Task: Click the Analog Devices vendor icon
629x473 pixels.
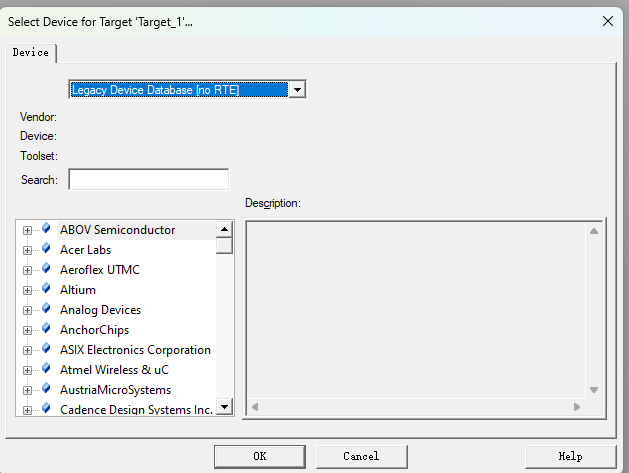Action: click(x=46, y=309)
